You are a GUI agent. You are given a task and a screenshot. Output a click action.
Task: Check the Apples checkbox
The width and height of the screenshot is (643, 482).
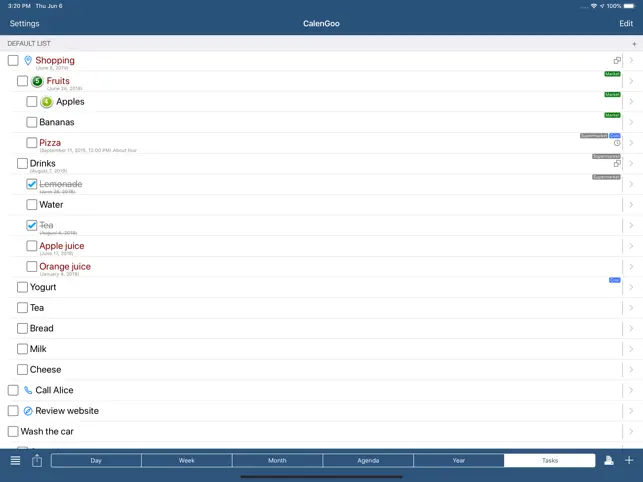(x=32, y=102)
